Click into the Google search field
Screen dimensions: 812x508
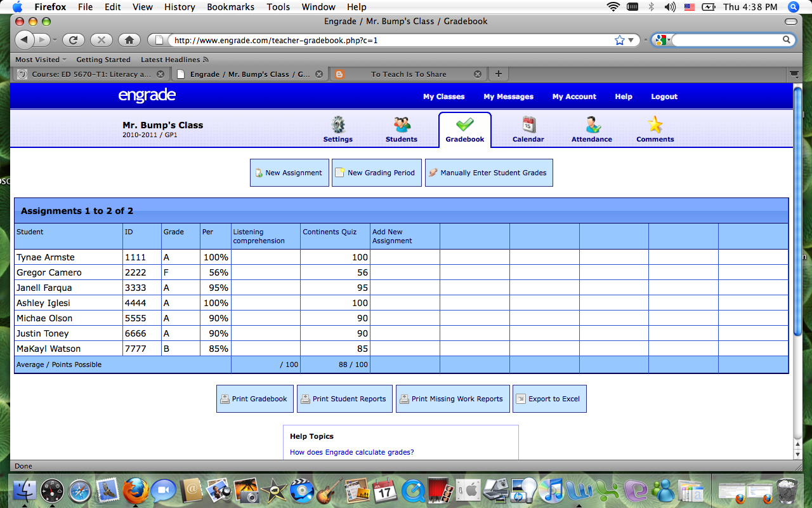click(726, 40)
